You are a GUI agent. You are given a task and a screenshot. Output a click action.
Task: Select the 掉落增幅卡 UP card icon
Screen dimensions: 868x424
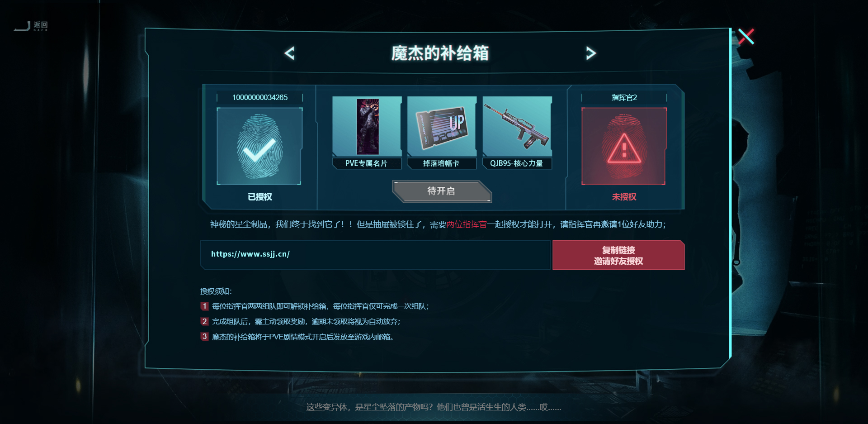(x=442, y=127)
